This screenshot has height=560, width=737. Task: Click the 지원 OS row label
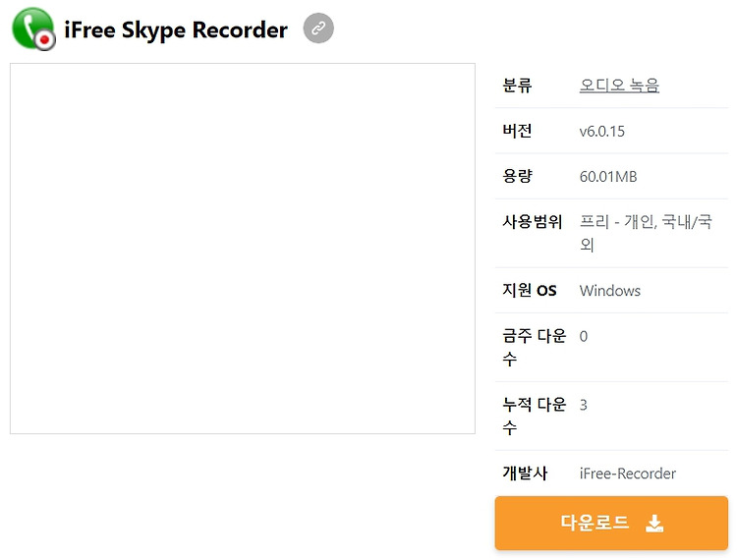pyautogui.click(x=530, y=291)
